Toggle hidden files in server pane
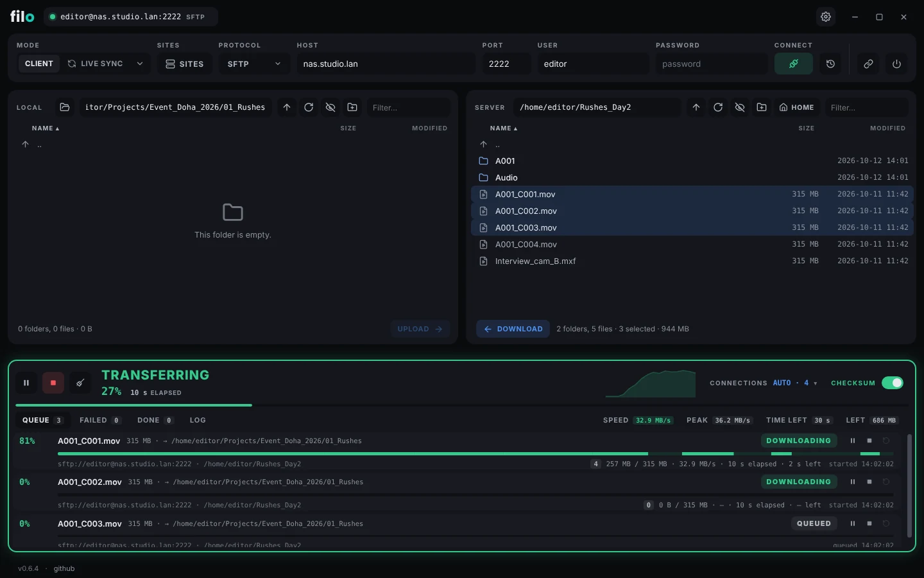 coord(740,107)
